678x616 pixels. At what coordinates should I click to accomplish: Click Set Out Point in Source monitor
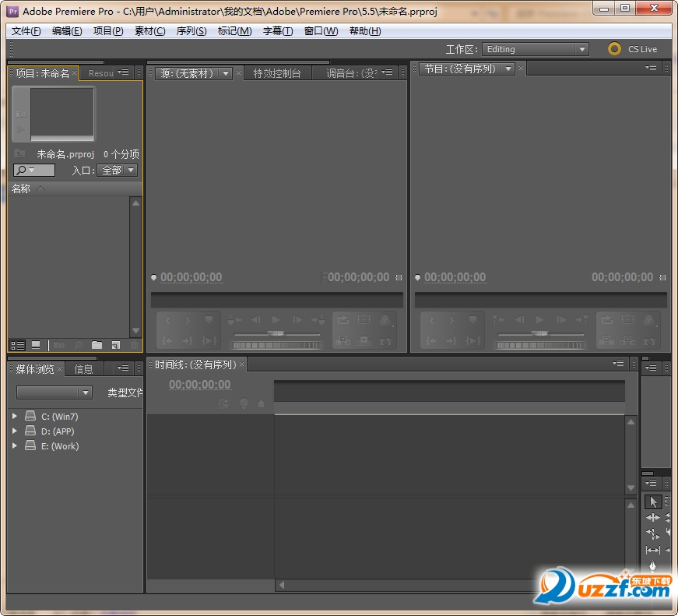pyautogui.click(x=188, y=320)
